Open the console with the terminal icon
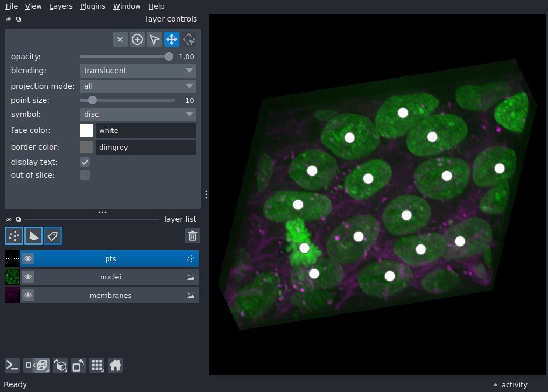The width and height of the screenshot is (548, 392). click(12, 366)
